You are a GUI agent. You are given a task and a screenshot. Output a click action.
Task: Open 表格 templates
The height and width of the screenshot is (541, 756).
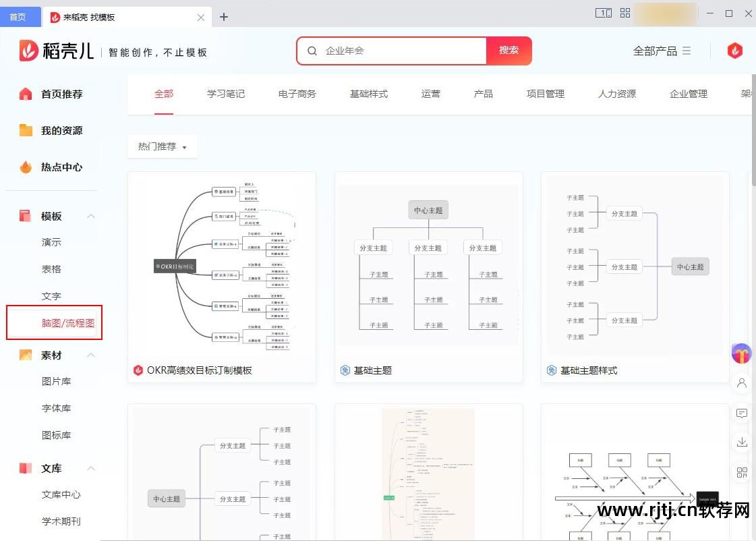coord(51,269)
